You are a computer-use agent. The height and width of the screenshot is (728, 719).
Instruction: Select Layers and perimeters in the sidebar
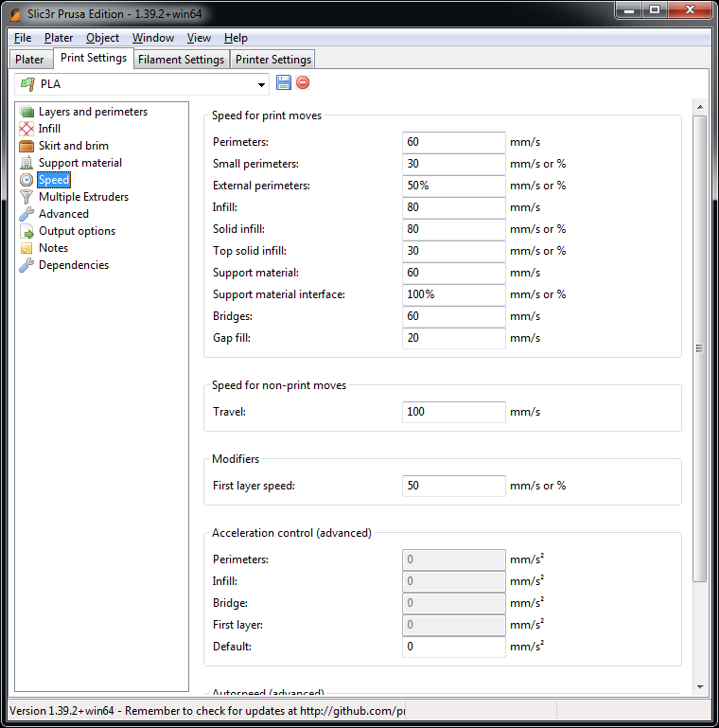[x=94, y=112]
